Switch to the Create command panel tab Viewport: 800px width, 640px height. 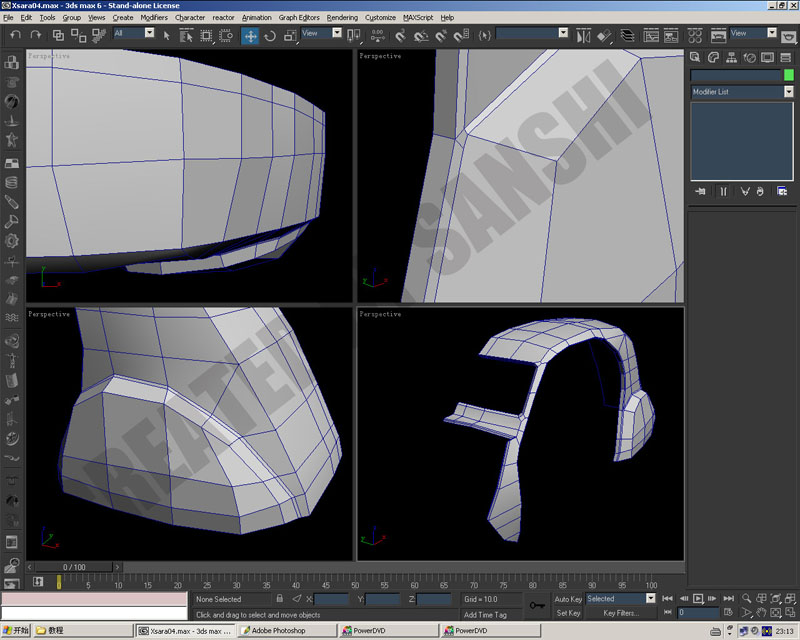tap(694, 57)
